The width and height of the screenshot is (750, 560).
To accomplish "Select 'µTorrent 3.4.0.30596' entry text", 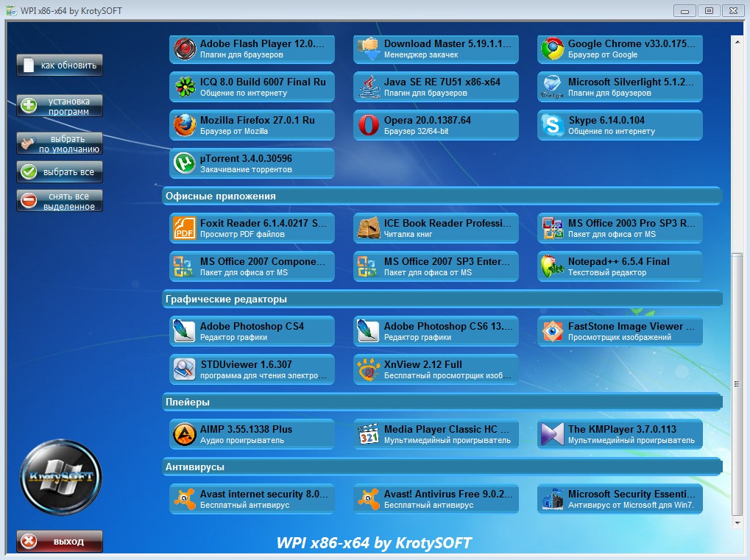I will click(x=246, y=158).
